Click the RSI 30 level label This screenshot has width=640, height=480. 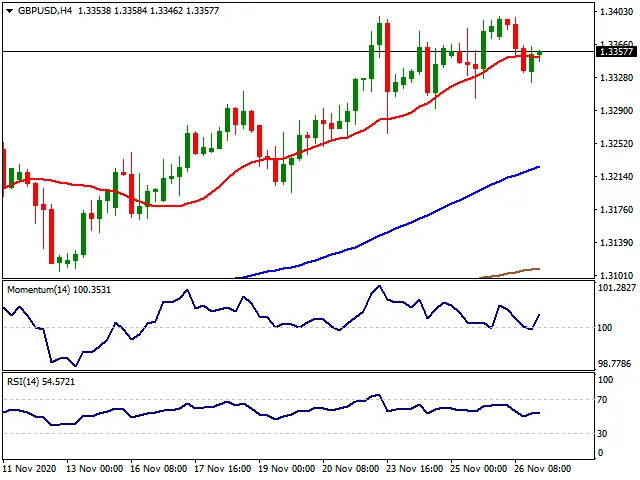click(x=602, y=434)
